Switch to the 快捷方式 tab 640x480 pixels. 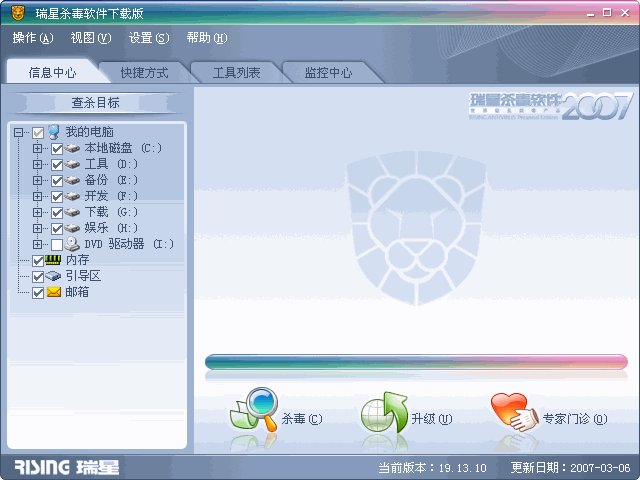144,73
